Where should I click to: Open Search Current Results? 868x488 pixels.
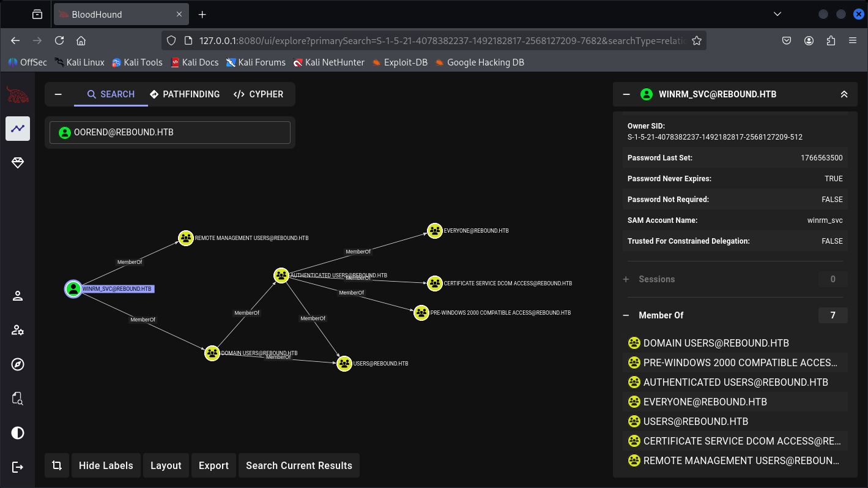click(299, 465)
